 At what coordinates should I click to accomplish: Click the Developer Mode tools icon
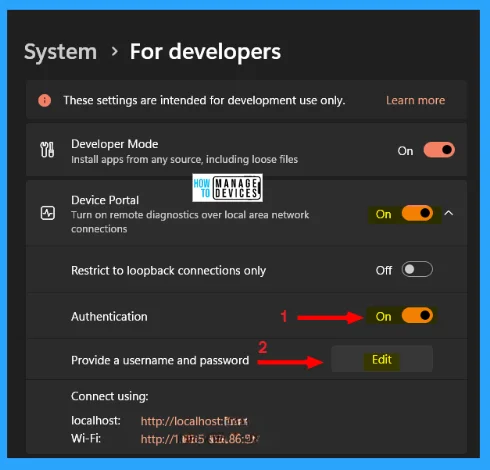pyautogui.click(x=47, y=150)
